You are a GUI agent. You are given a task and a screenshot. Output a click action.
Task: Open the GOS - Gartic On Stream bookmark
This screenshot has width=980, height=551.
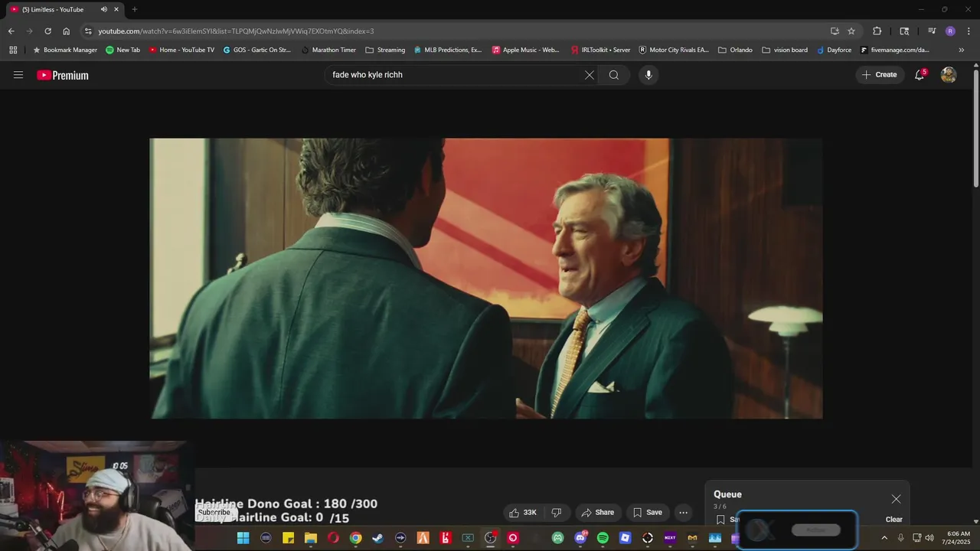pos(257,50)
